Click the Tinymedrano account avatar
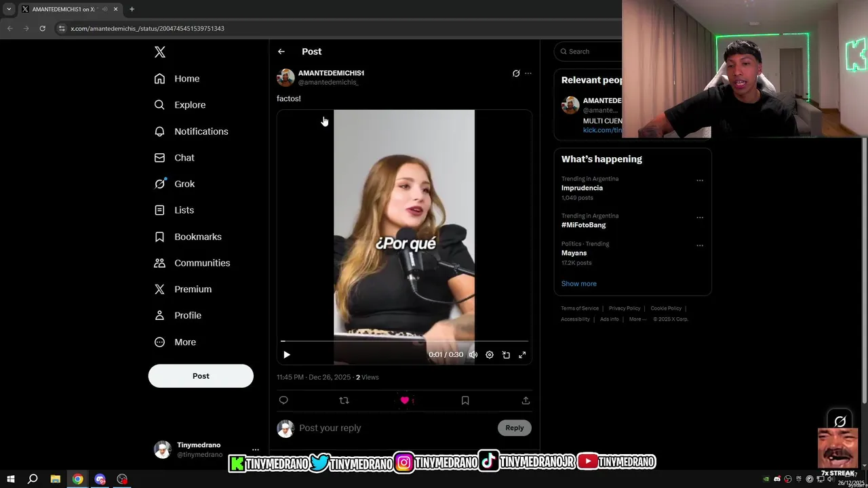The image size is (868, 488). click(x=163, y=449)
